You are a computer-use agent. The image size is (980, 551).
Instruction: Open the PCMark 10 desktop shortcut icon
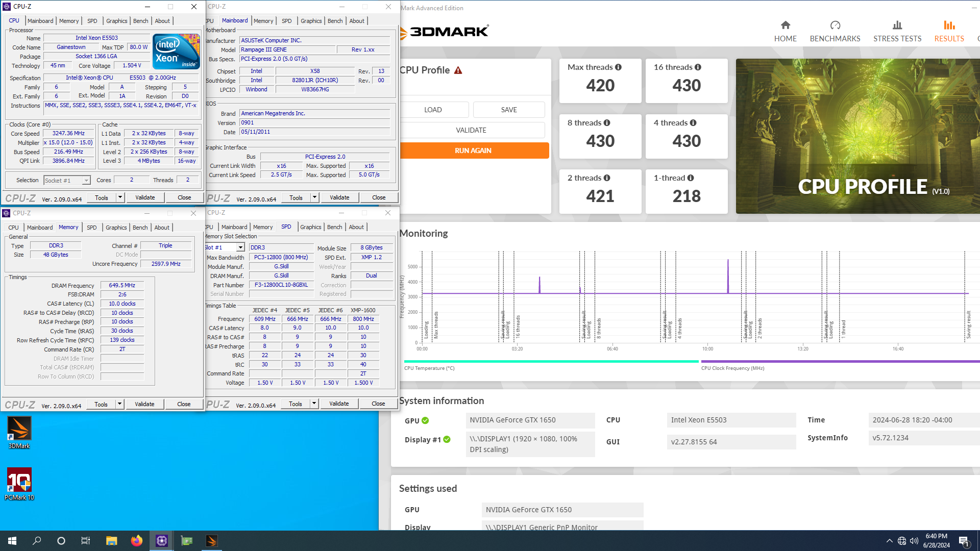19,484
